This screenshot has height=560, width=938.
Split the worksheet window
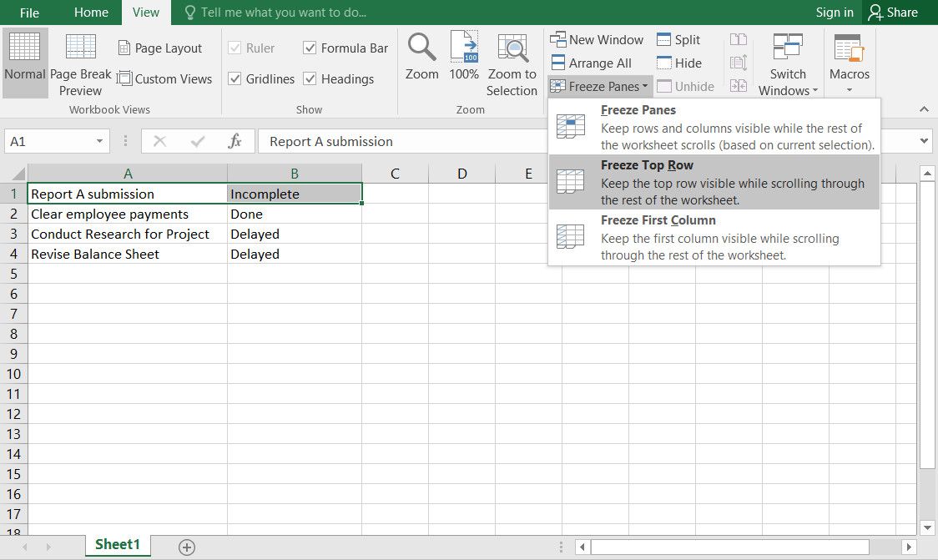[678, 39]
